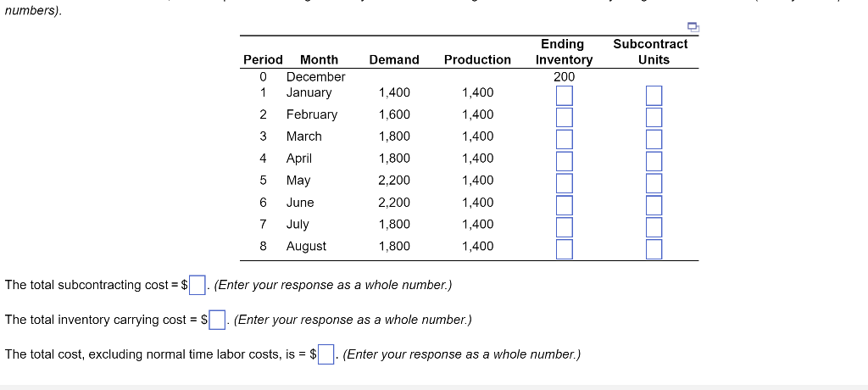Click August's Subcontract Units field
This screenshot has height=390, width=868.
tap(653, 248)
